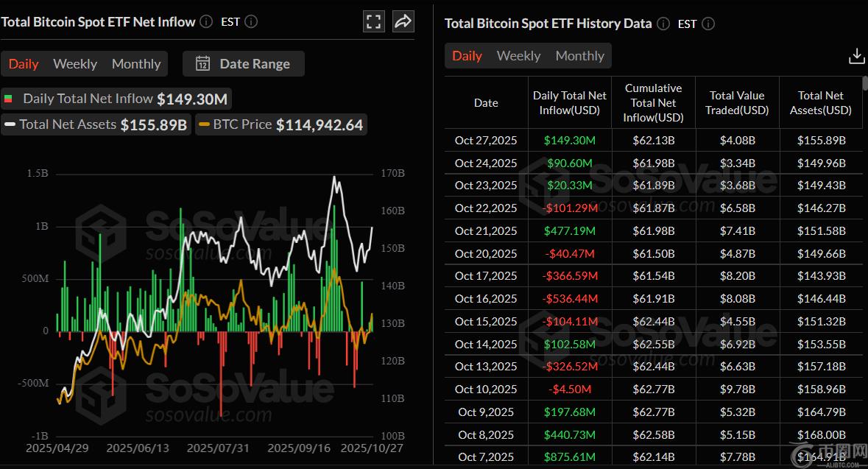This screenshot has height=469, width=868.
Task: Open info icon beside History Data title
Action: pyautogui.click(x=663, y=24)
